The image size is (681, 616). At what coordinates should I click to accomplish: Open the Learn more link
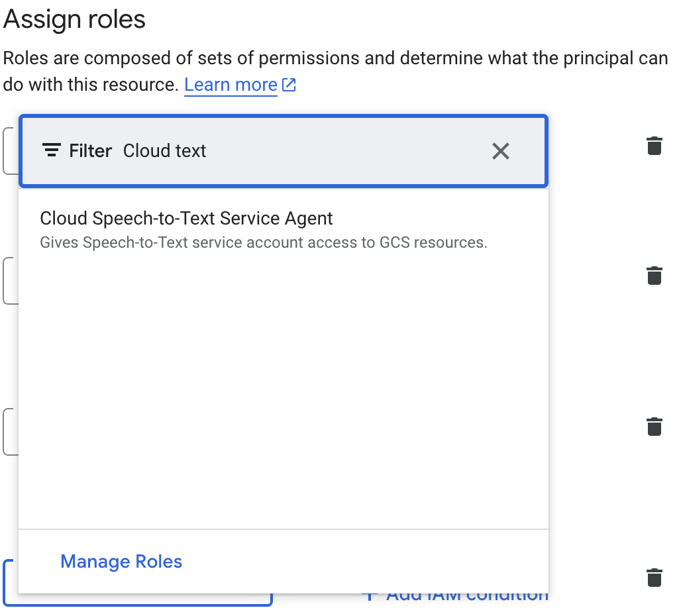click(x=231, y=85)
